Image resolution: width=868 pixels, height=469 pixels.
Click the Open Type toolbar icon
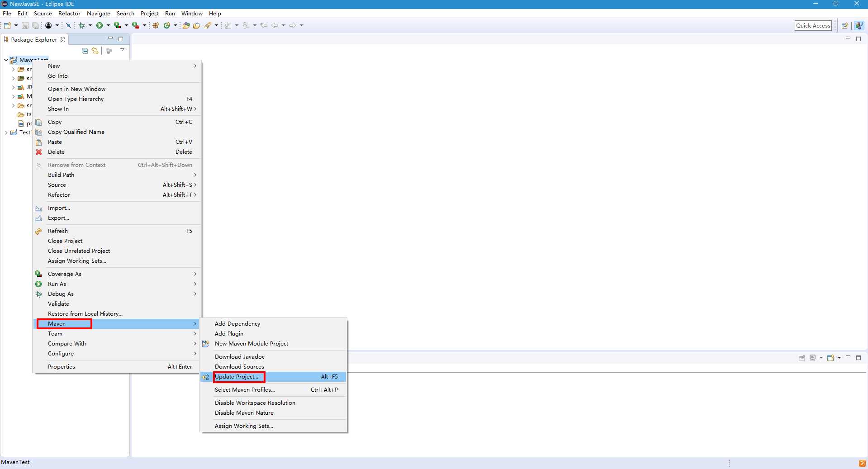[x=186, y=25]
